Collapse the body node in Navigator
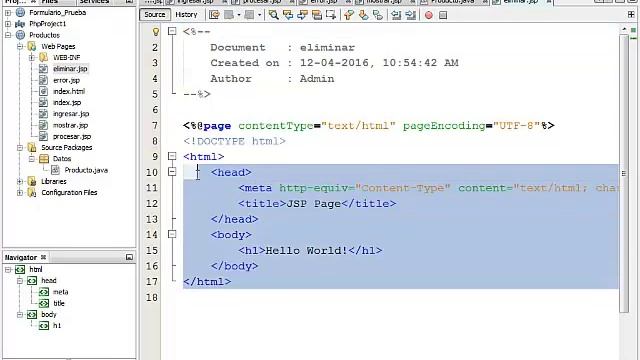This screenshot has height=360, width=640. [20, 315]
